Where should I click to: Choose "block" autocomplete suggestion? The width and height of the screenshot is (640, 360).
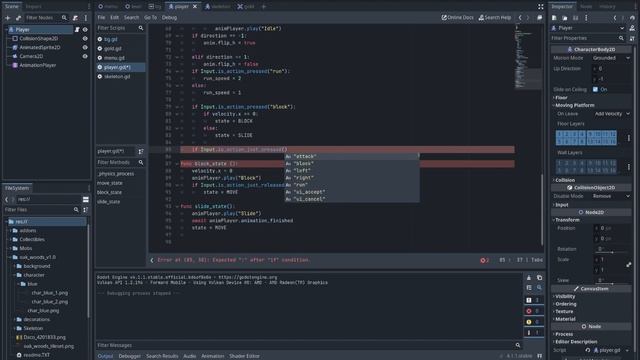(352, 164)
